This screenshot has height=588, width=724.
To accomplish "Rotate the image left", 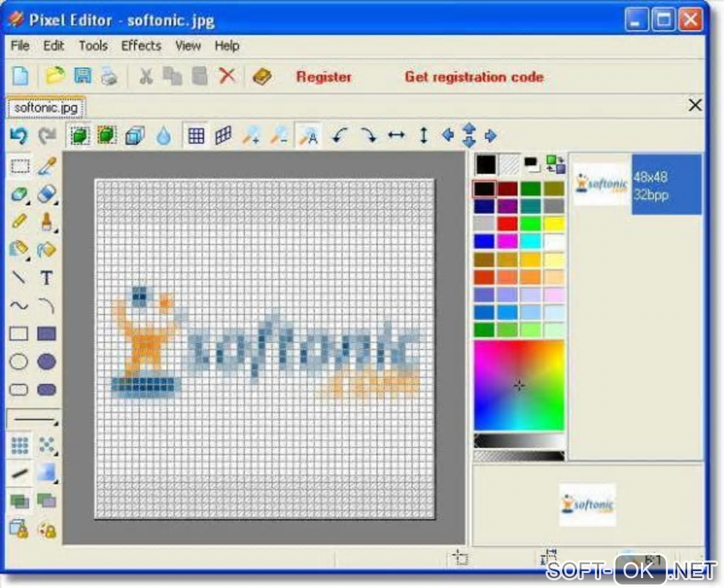I will (x=339, y=136).
